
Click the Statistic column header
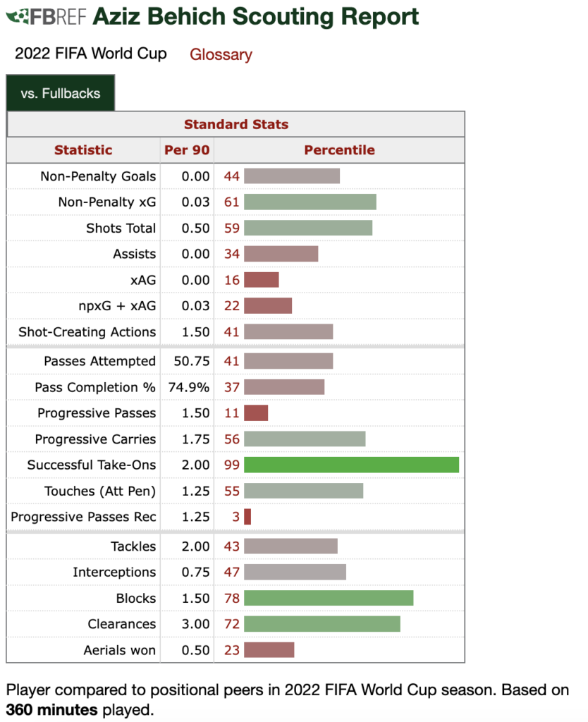[83, 150]
